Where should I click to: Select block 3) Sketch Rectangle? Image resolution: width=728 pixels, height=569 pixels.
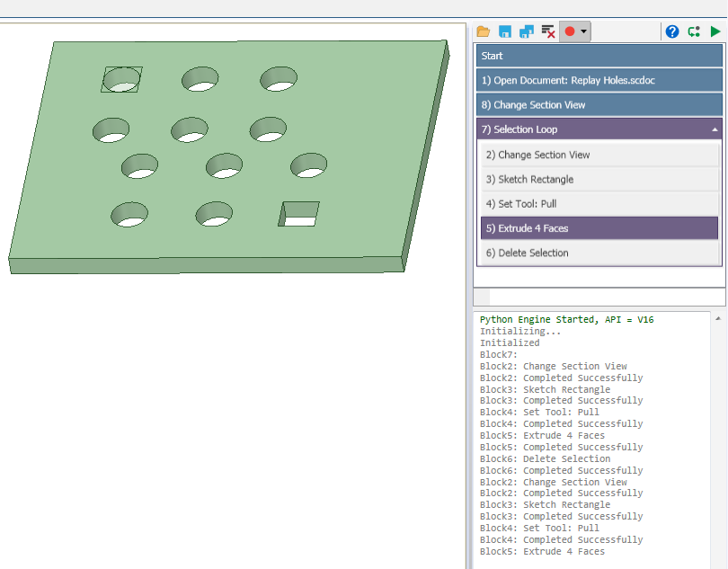click(599, 179)
